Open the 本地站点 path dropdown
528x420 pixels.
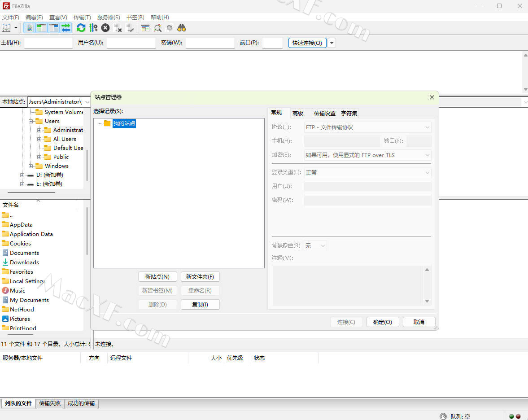[x=87, y=102]
